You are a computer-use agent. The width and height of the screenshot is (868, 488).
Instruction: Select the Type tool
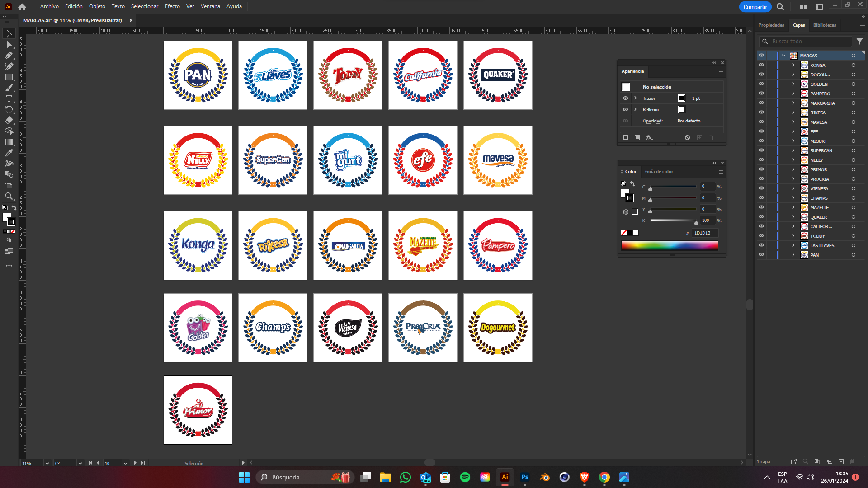pyautogui.click(x=9, y=99)
